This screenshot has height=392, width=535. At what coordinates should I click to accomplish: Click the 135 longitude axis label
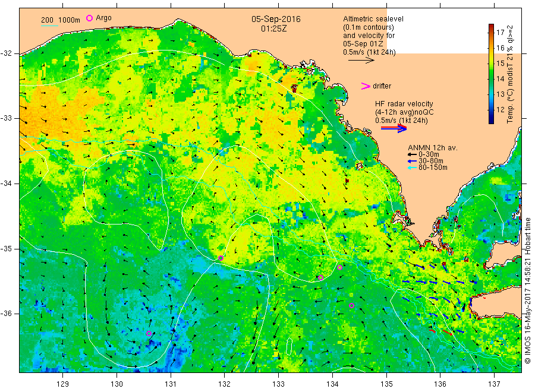386,384
